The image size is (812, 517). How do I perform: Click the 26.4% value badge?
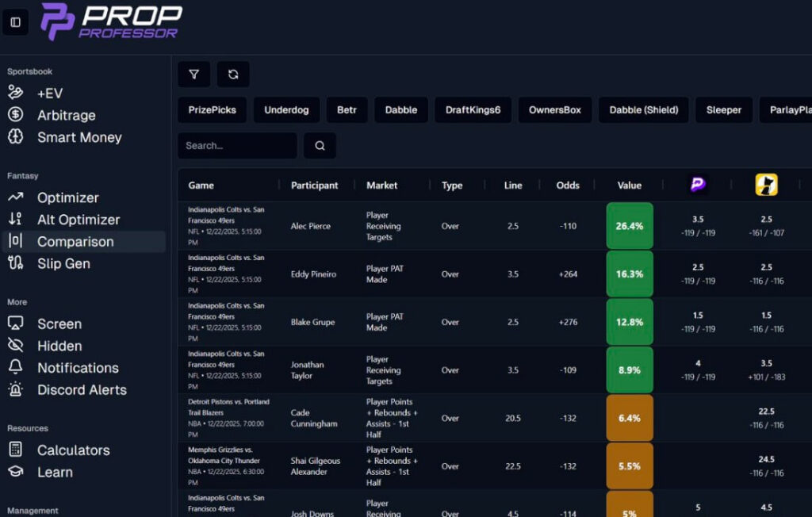(630, 226)
